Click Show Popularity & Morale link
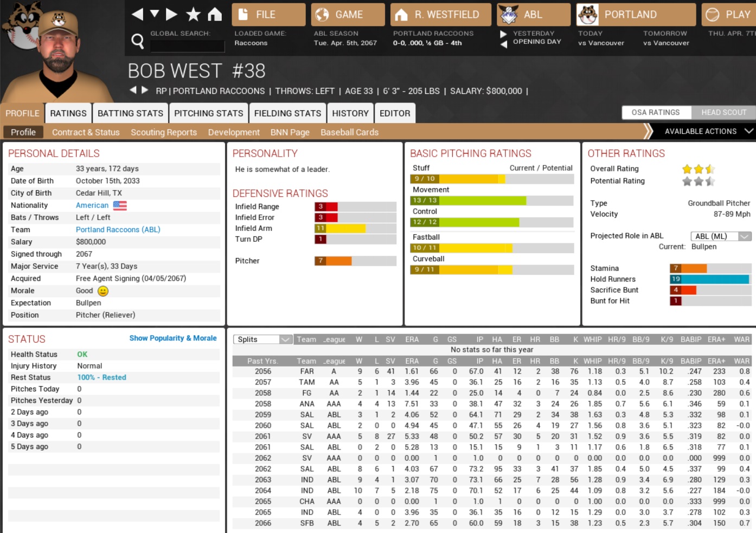 (172, 338)
